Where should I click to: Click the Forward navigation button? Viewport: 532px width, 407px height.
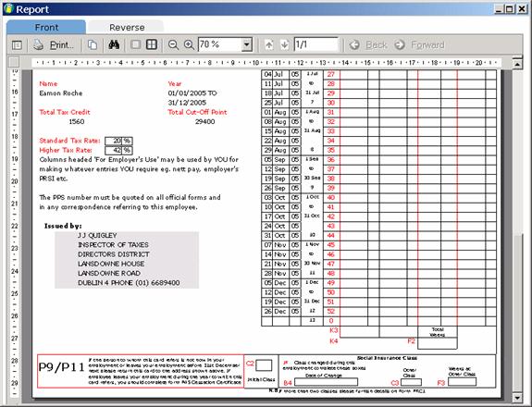pyautogui.click(x=420, y=44)
